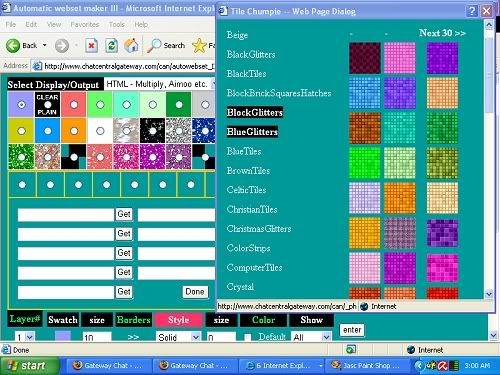Click the Next 30 >> link
500x375 pixels.
(x=442, y=33)
